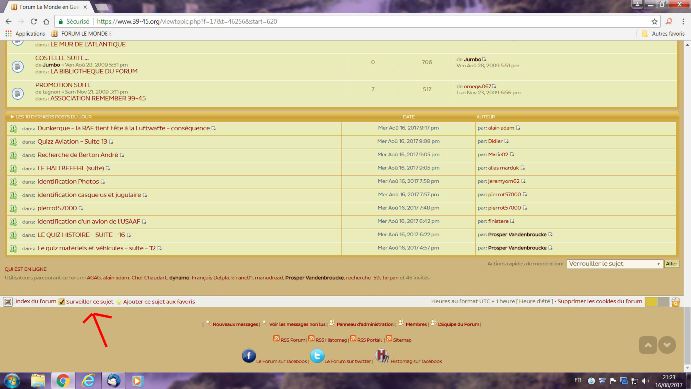Click topic icon beside LA BIBLIOTHEQUE row
The width and height of the screenshot is (691, 389).
[x=18, y=67]
